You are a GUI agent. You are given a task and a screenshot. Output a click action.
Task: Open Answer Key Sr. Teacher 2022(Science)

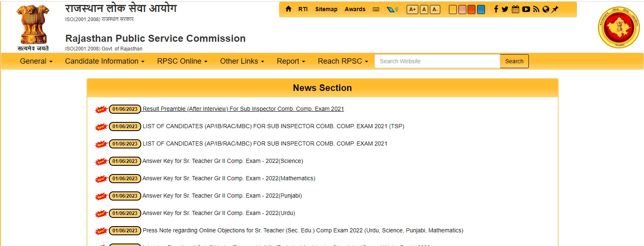(x=223, y=161)
